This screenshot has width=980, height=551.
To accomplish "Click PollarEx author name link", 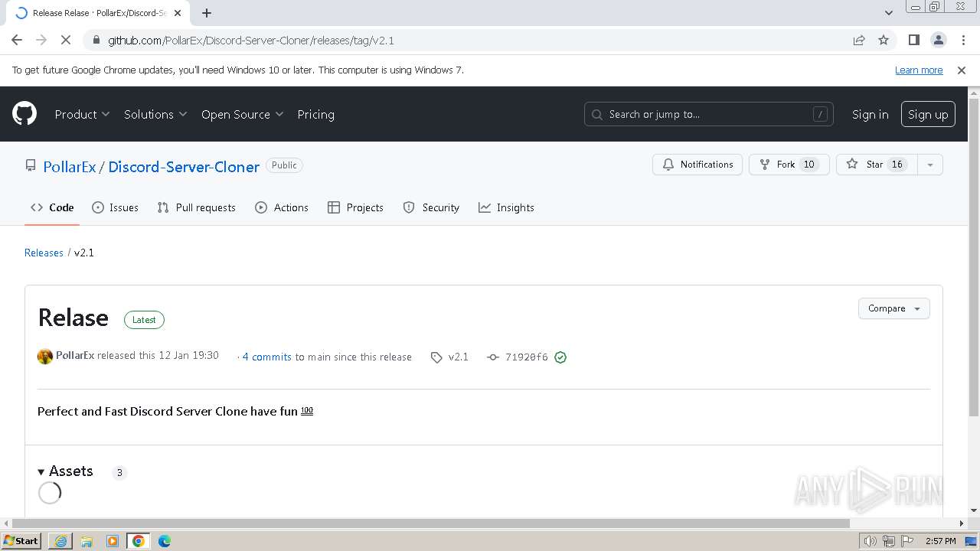I will click(75, 355).
